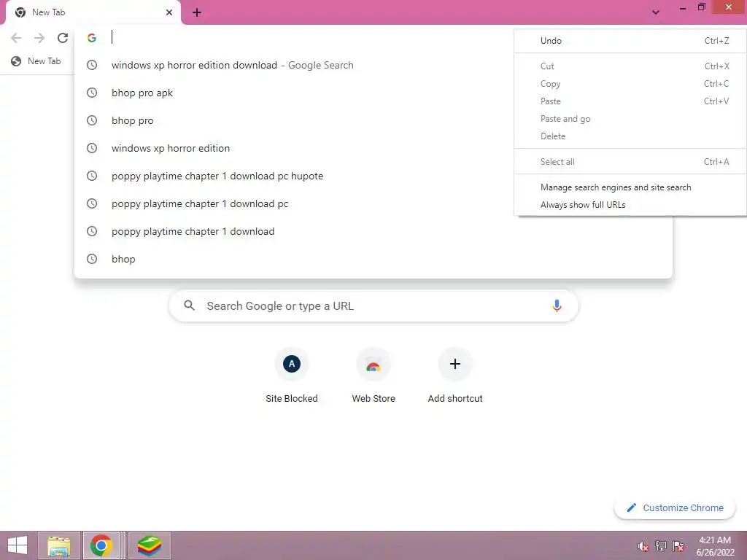Launch BlueStacks from taskbar

coord(150,545)
